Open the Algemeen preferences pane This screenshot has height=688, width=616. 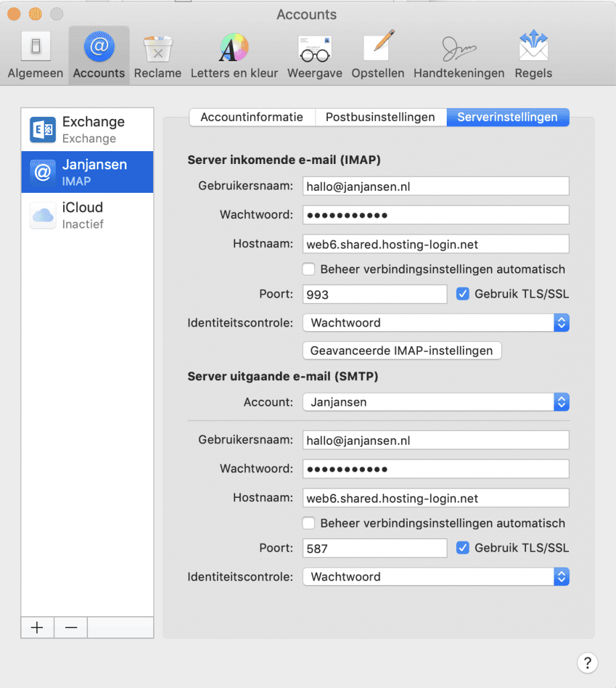[35, 56]
